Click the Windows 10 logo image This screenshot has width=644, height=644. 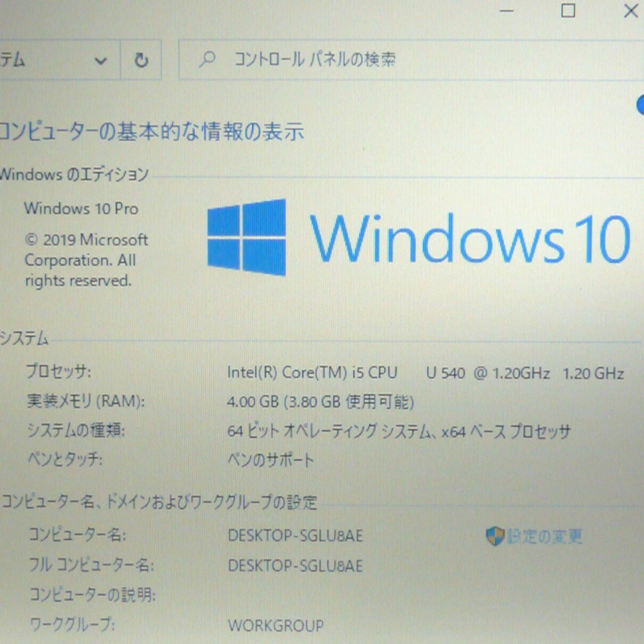pyautogui.click(x=419, y=237)
